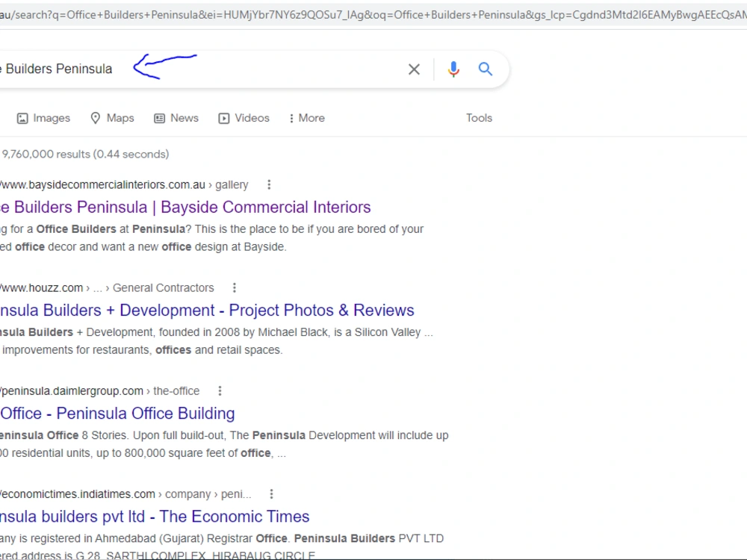Open options for the economictimes.indiatimes.com result
Screen dimensions: 747x560
272,494
